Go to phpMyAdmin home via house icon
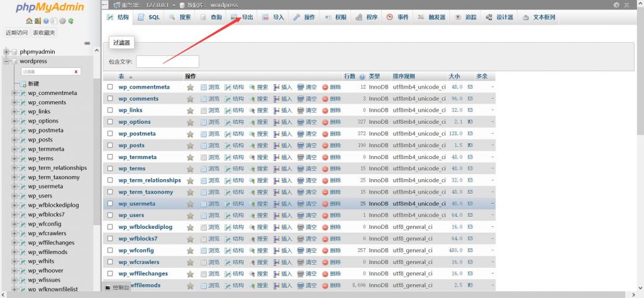 pyautogui.click(x=28, y=21)
